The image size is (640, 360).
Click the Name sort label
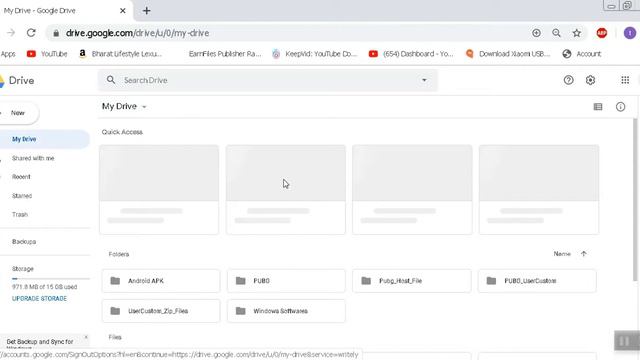[562, 254]
